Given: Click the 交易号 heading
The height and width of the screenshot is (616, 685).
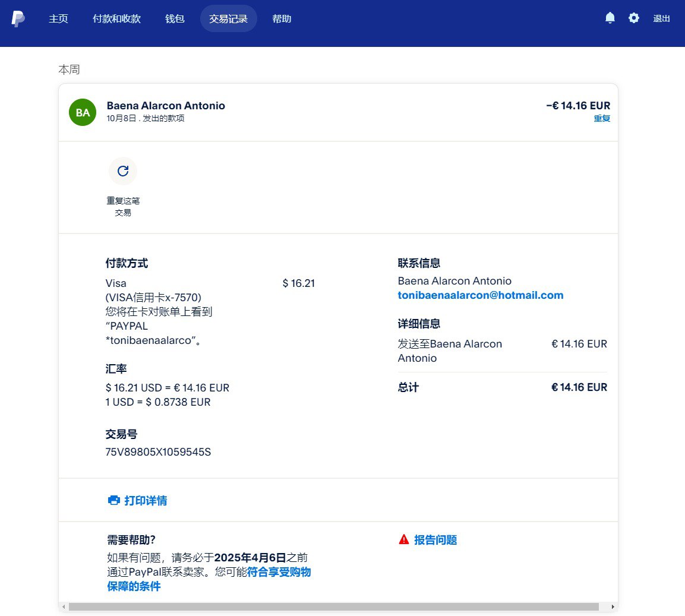Looking at the screenshot, I should [121, 435].
